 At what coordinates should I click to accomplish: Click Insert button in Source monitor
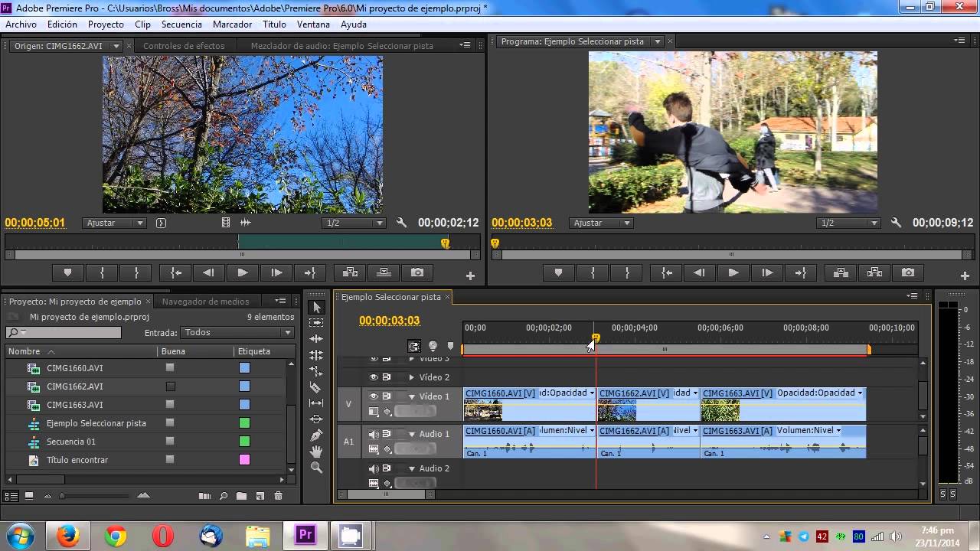pyautogui.click(x=350, y=272)
